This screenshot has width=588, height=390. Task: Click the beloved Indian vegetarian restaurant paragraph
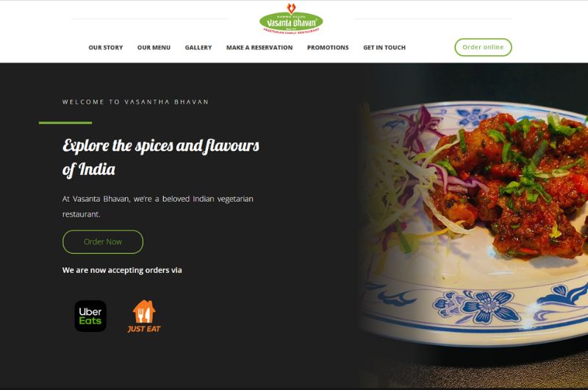click(x=157, y=206)
